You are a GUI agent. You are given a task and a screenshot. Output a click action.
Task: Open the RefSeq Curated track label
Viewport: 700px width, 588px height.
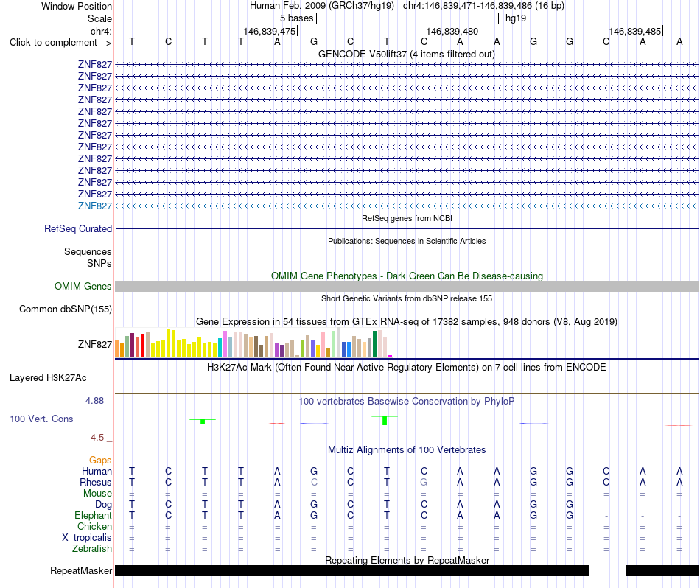pyautogui.click(x=77, y=228)
